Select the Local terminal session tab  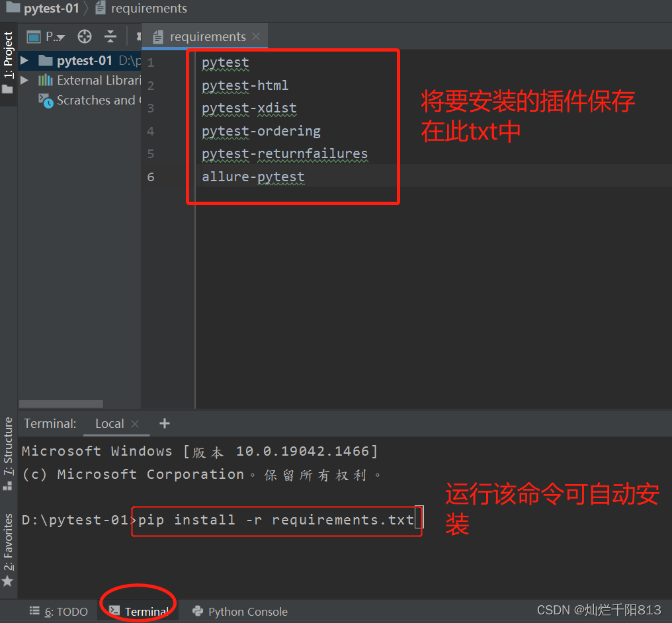coord(110,423)
